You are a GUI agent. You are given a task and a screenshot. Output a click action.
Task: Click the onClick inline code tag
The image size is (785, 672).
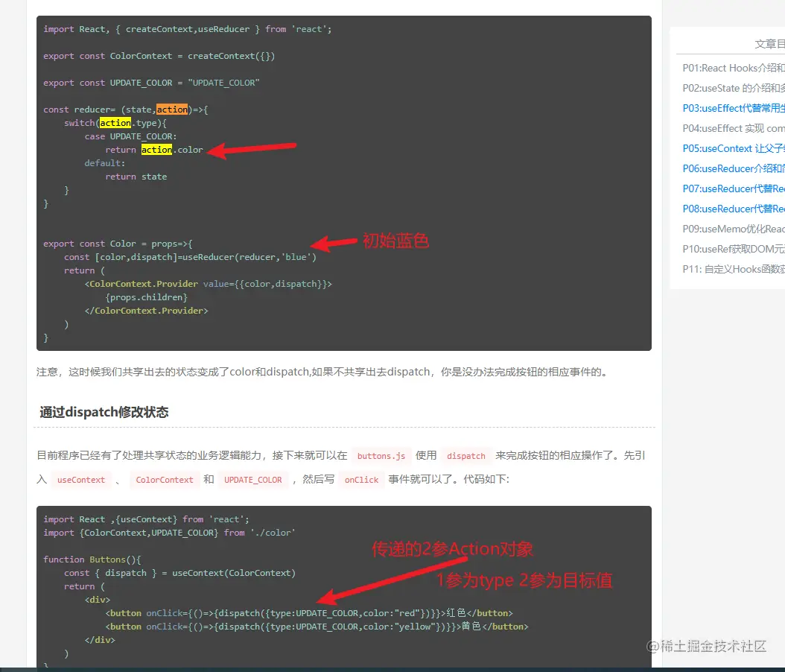pyautogui.click(x=361, y=480)
